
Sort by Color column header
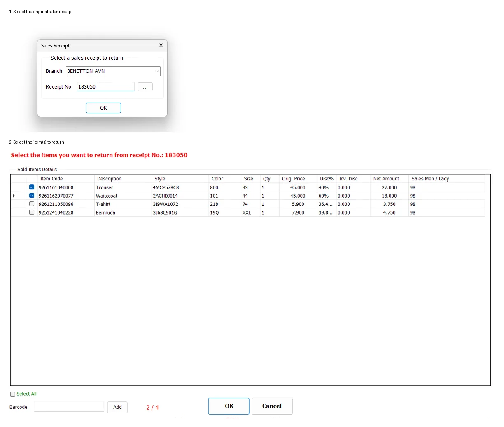click(x=225, y=179)
